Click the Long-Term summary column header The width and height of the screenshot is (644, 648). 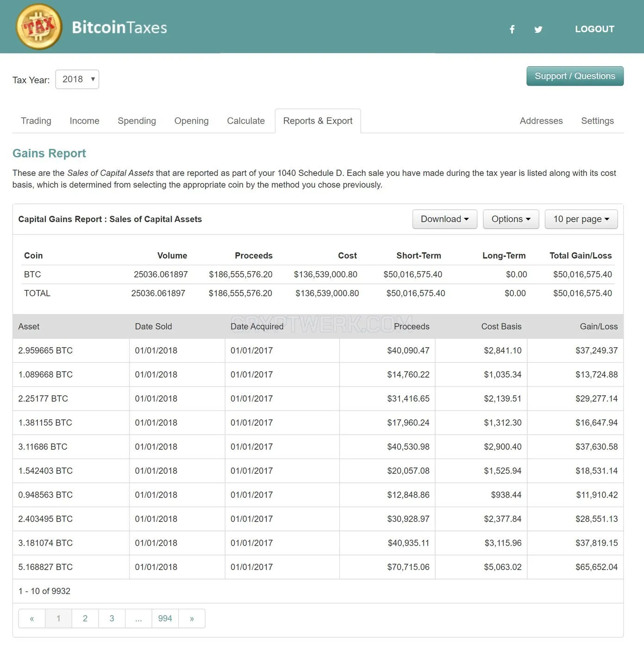(x=504, y=255)
